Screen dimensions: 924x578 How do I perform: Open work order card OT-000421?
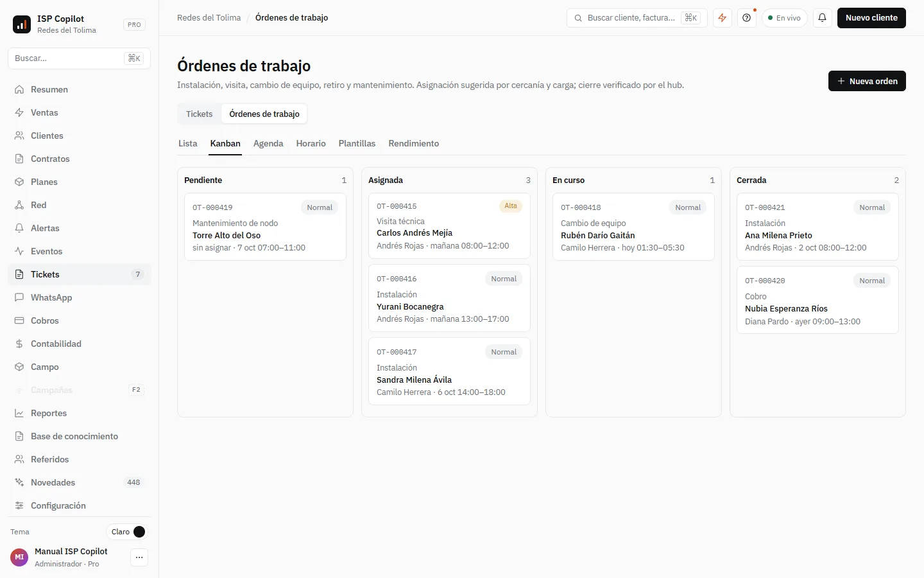[x=817, y=227]
